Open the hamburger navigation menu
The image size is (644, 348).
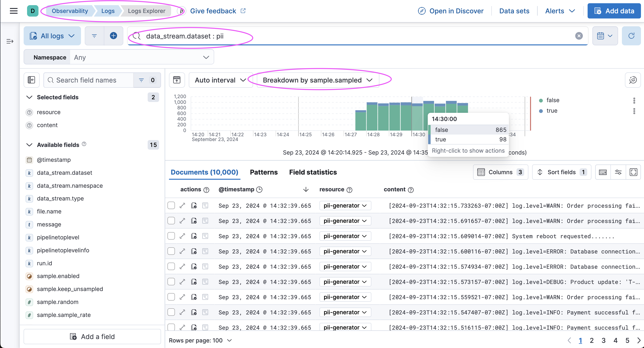14,11
